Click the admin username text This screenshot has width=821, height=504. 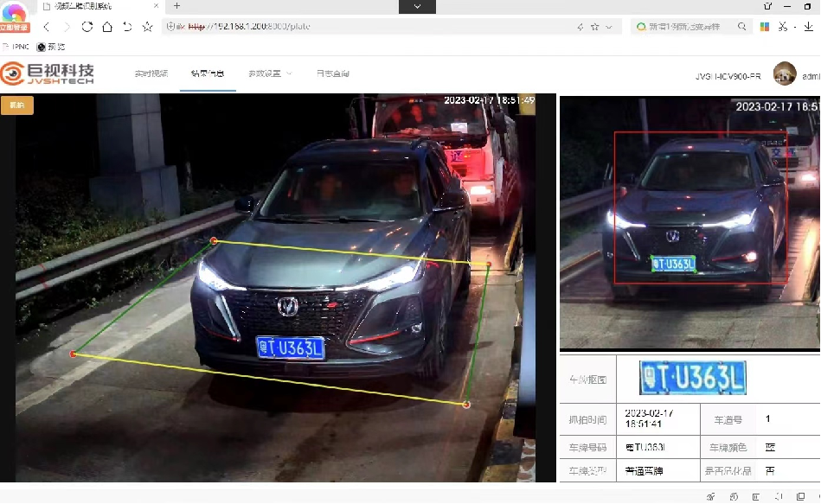coord(811,76)
